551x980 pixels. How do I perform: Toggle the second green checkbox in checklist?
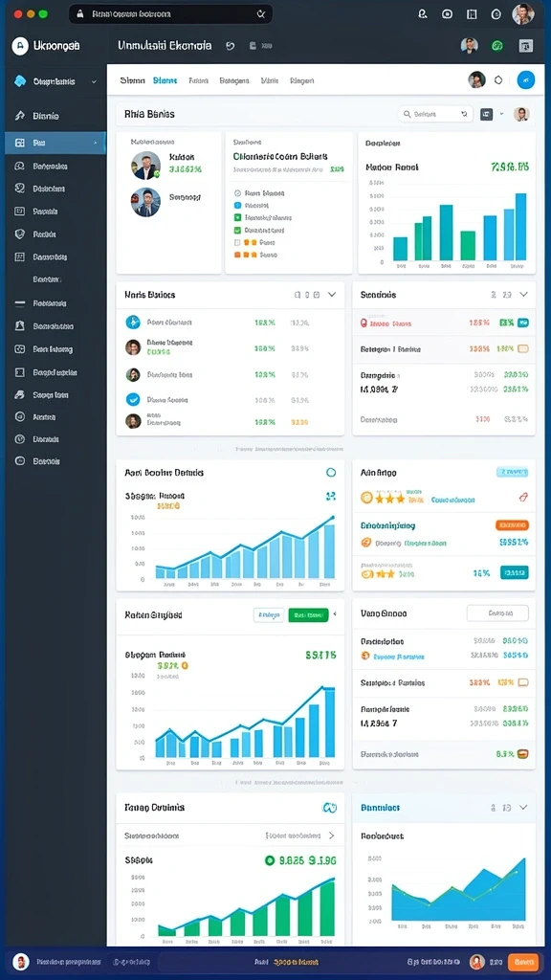(237, 230)
